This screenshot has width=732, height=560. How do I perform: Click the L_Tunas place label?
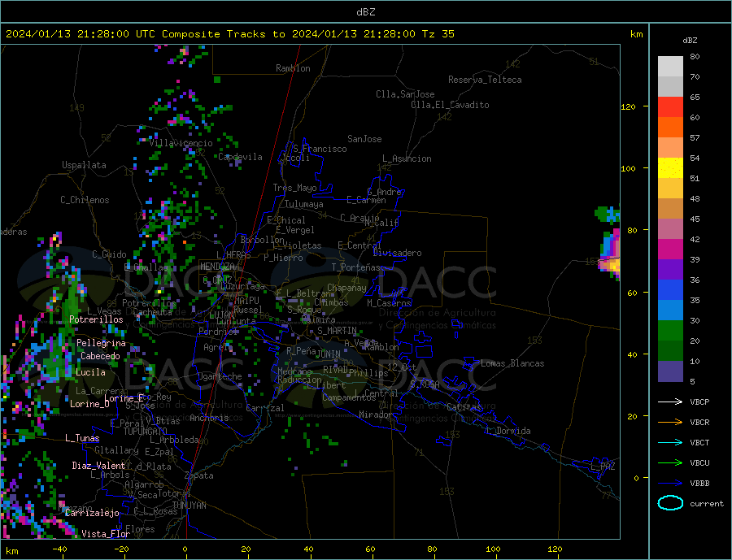coord(82,438)
